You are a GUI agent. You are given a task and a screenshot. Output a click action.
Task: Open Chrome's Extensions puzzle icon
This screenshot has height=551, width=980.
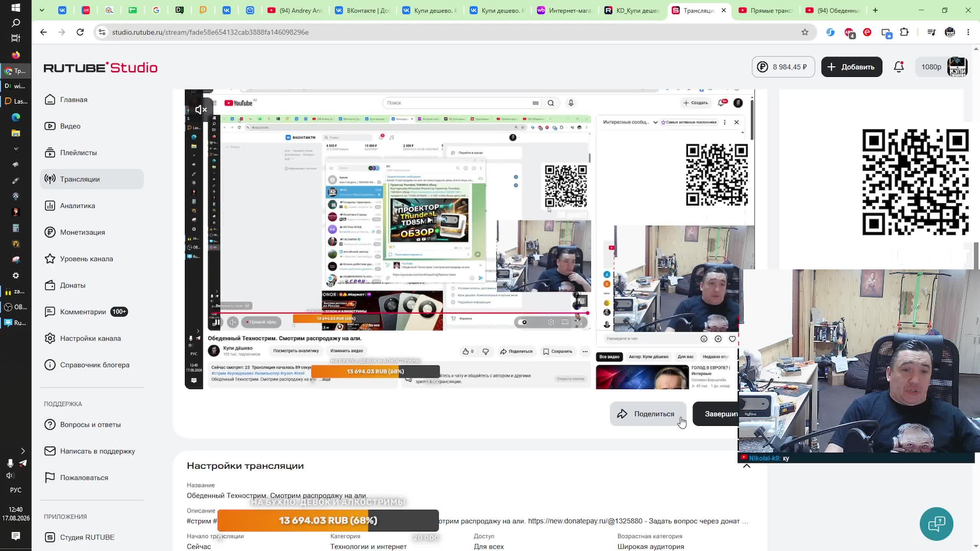904,32
